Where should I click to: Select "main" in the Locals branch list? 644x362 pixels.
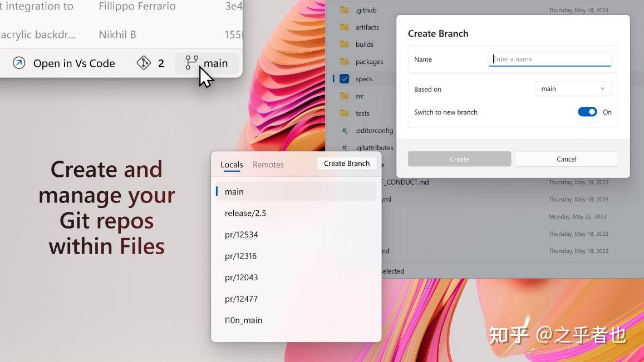pyautogui.click(x=296, y=192)
